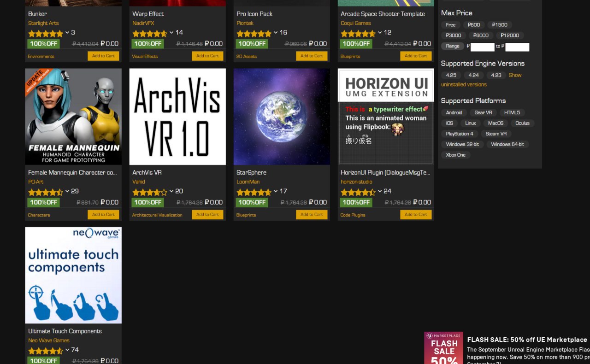Image resolution: width=590 pixels, height=364 pixels.
Task: Open Marketplace Flash Sale notification image
Action: 443,348
